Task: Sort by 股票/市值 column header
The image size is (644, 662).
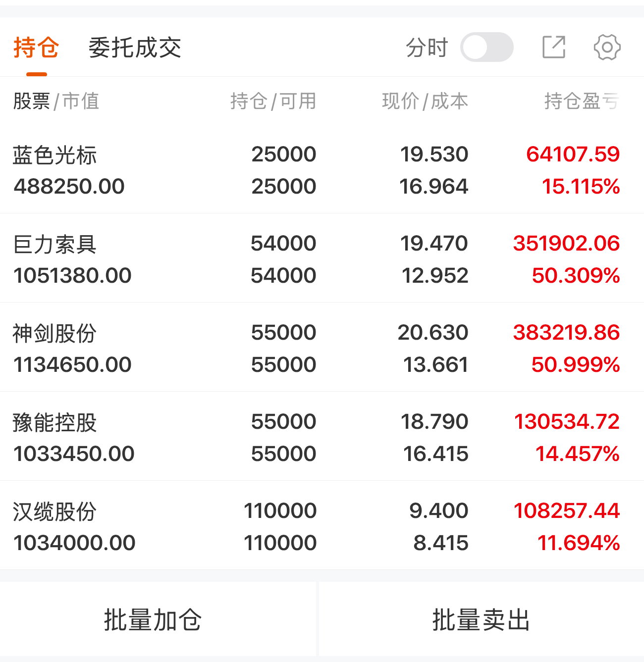Action: point(56,101)
